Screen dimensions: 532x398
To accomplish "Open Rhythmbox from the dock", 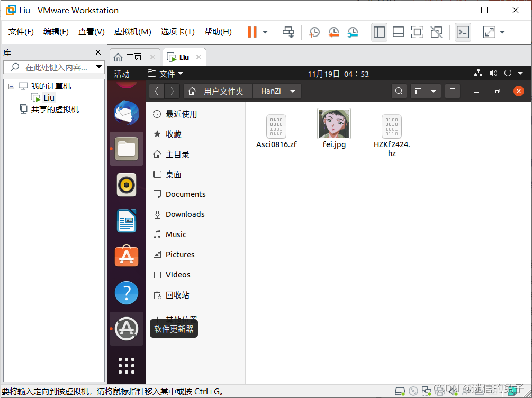I will click(127, 185).
